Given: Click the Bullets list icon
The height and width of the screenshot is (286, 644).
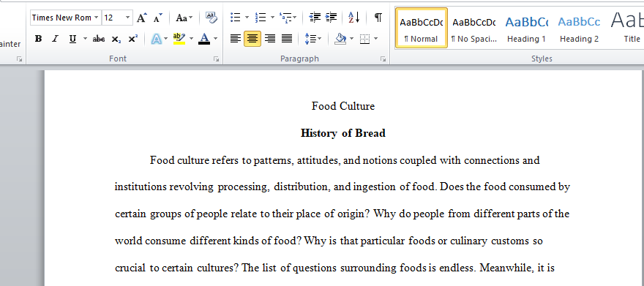Looking at the screenshot, I should pos(236,18).
